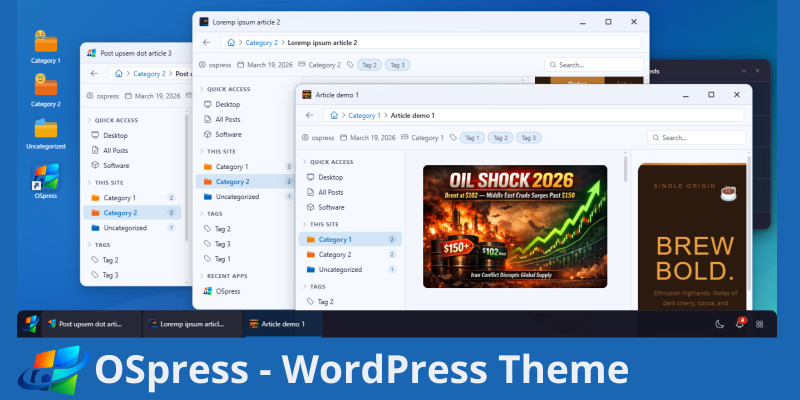
Task: Switch to Post upsem dot article taskbar tab
Action: (x=90, y=324)
